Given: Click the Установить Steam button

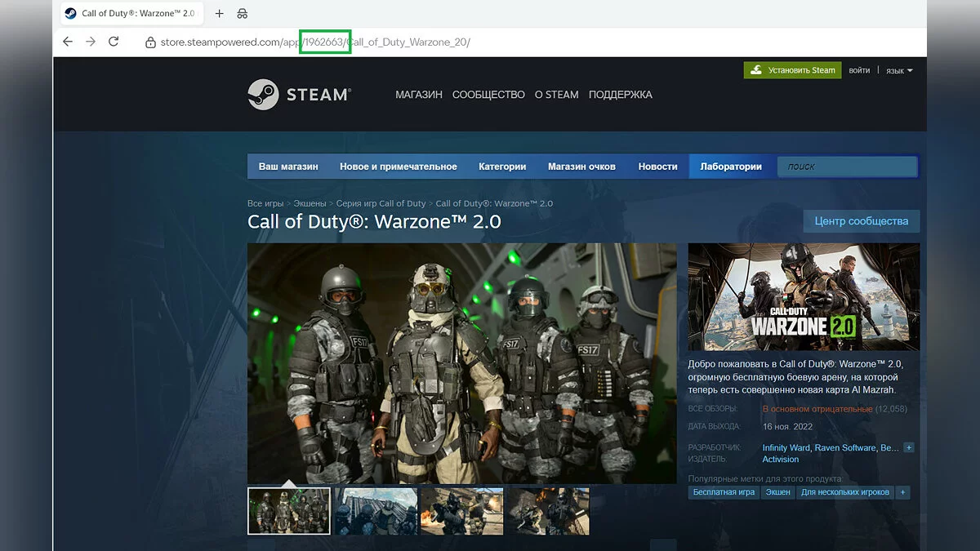Looking at the screenshot, I should pos(792,70).
